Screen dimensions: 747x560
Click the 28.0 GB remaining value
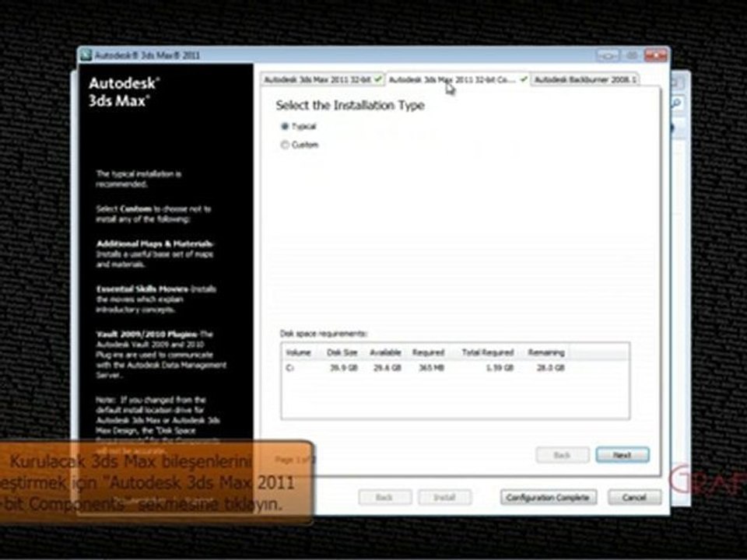pyautogui.click(x=550, y=368)
